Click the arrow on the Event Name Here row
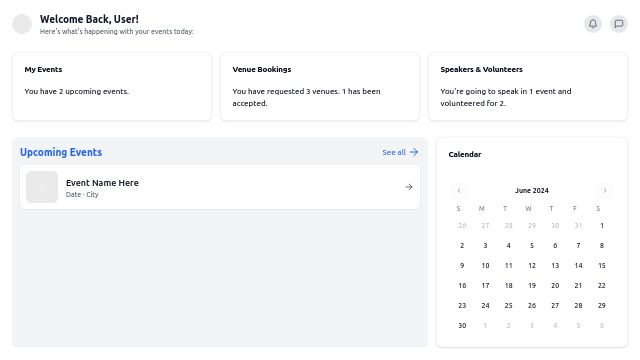This screenshot has height=360, width=640. click(x=409, y=187)
